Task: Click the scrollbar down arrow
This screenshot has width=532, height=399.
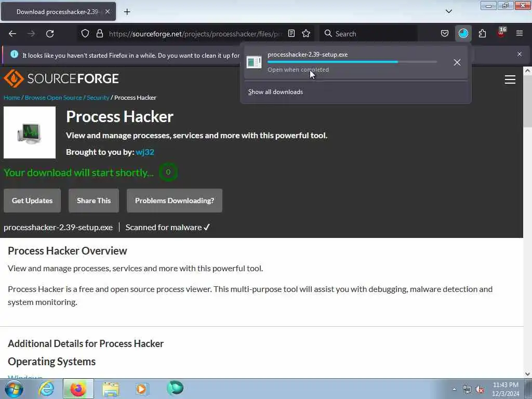Action: tap(527, 374)
